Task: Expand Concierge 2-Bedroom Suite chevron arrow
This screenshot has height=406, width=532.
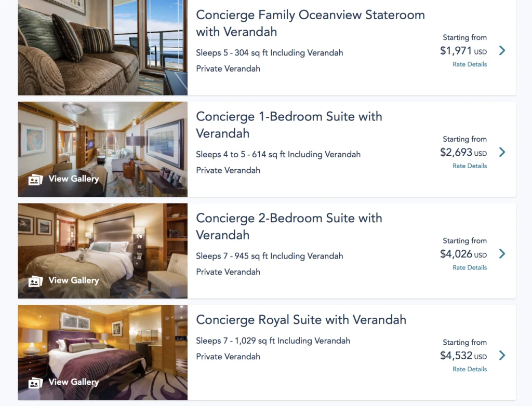Action: pyautogui.click(x=502, y=254)
